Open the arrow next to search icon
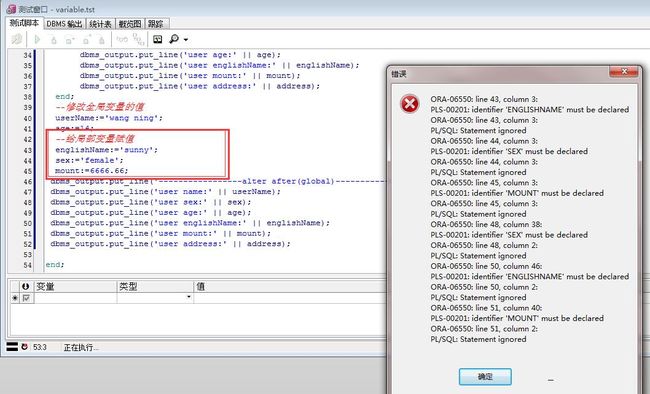Viewport: 650px width, 394px height. (186, 40)
